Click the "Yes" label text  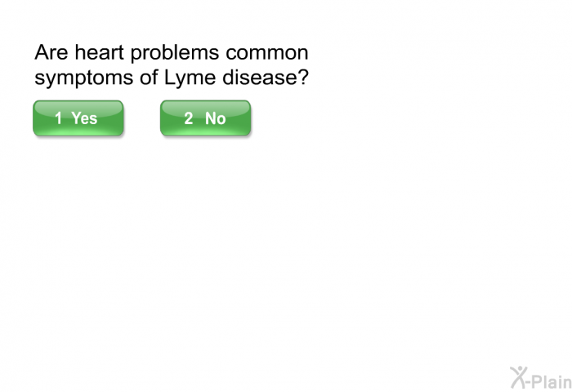click(x=84, y=118)
